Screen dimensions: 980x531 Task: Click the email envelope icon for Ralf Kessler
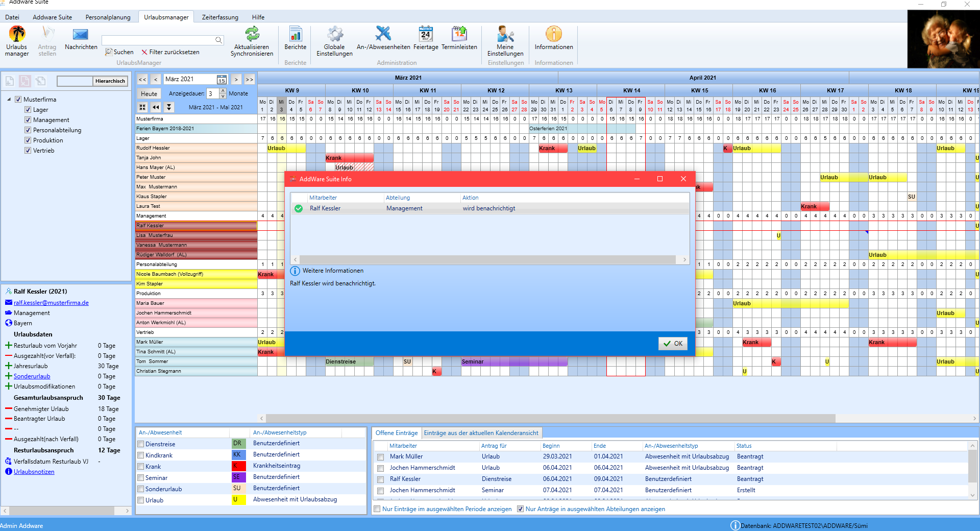click(x=9, y=303)
